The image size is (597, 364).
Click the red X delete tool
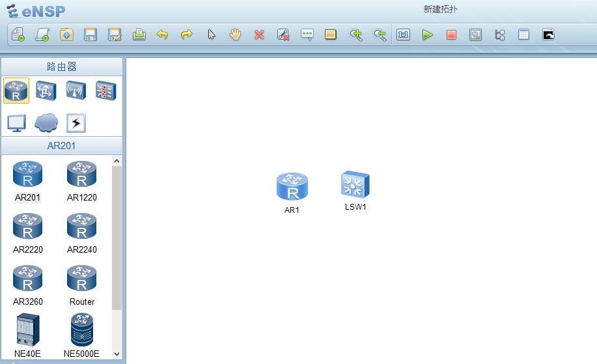tap(259, 35)
